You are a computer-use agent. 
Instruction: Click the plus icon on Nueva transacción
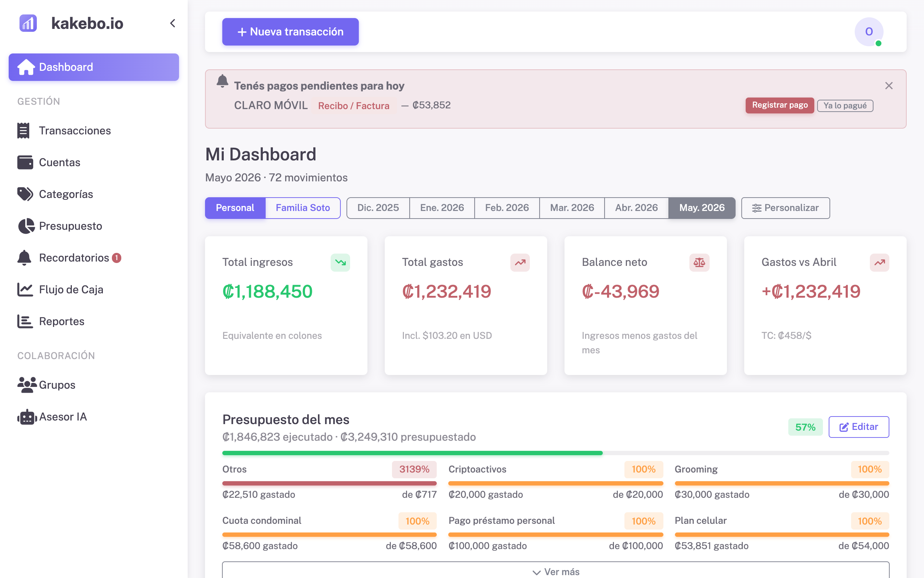(x=242, y=32)
